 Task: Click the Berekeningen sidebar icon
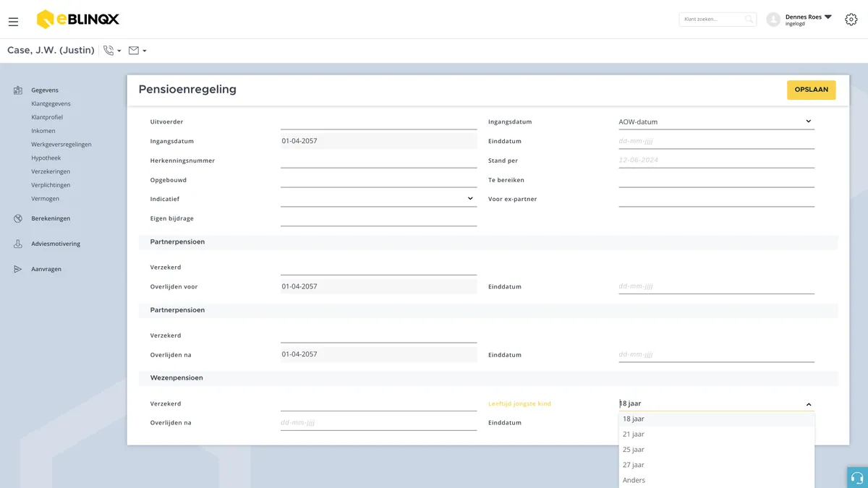click(x=18, y=218)
